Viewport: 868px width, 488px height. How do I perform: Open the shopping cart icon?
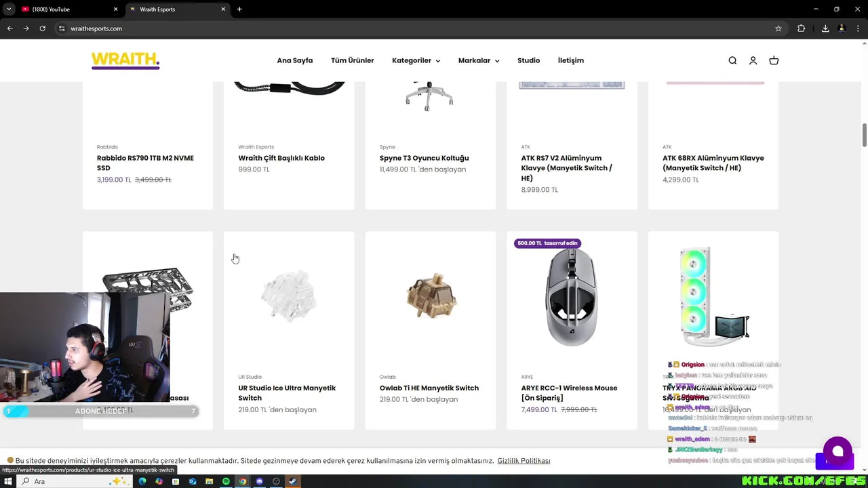(774, 60)
